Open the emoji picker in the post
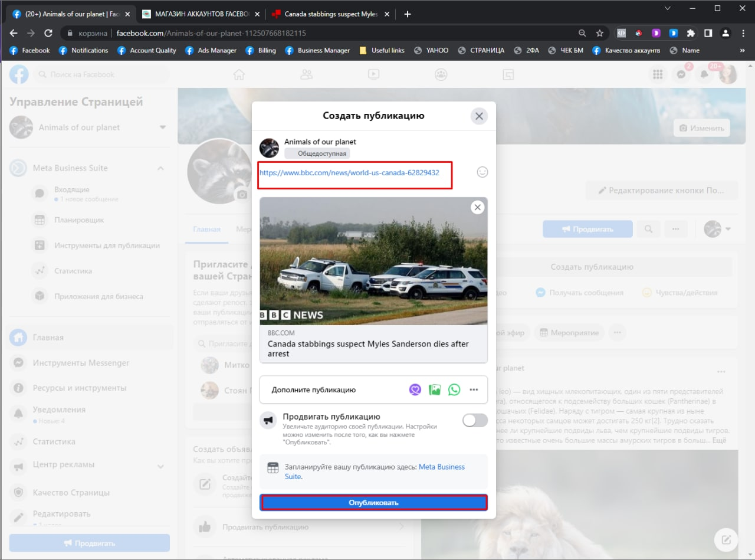This screenshot has width=755, height=560. click(482, 172)
